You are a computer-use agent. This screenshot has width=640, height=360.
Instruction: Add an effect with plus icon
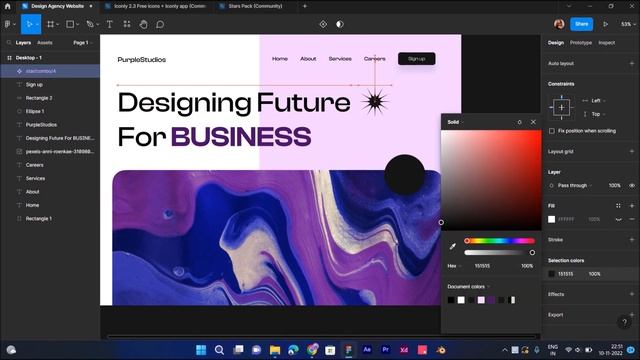click(632, 294)
